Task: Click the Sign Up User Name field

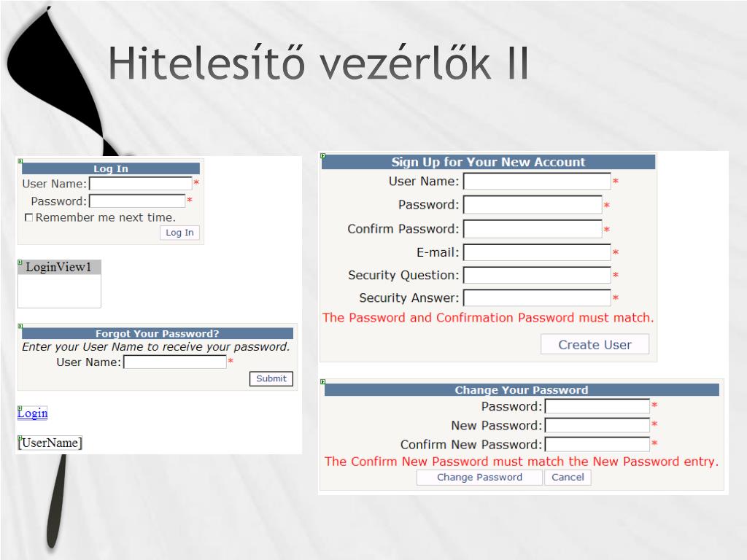Action: [537, 182]
